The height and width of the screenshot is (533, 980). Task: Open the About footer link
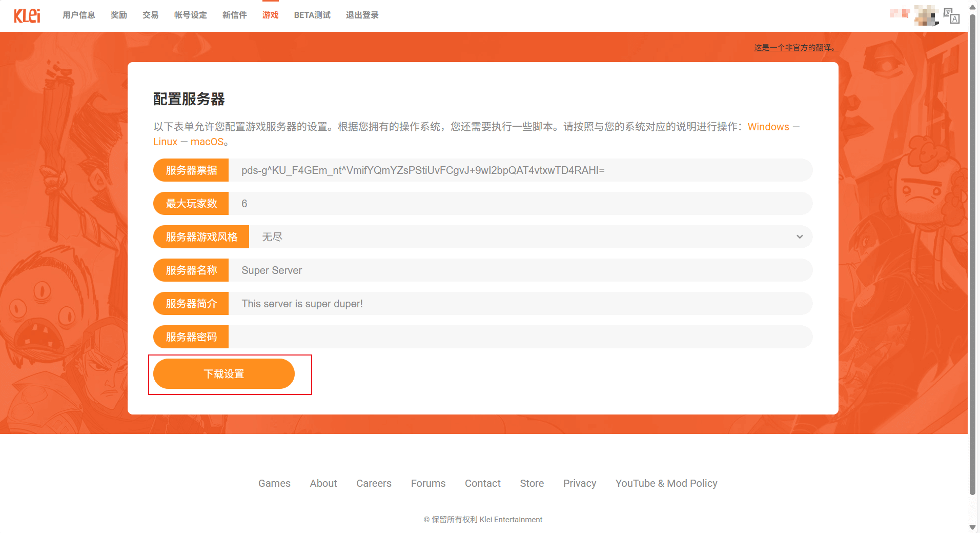coord(323,483)
